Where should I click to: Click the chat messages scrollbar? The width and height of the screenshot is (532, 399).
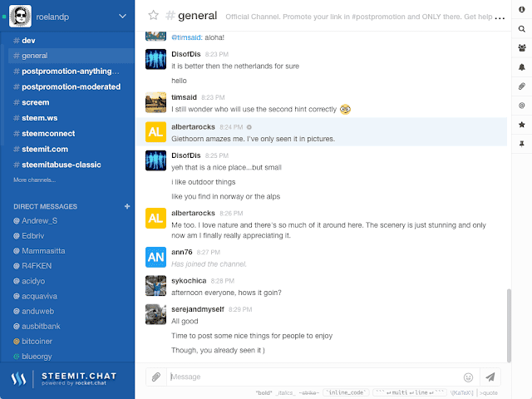pyautogui.click(x=509, y=325)
